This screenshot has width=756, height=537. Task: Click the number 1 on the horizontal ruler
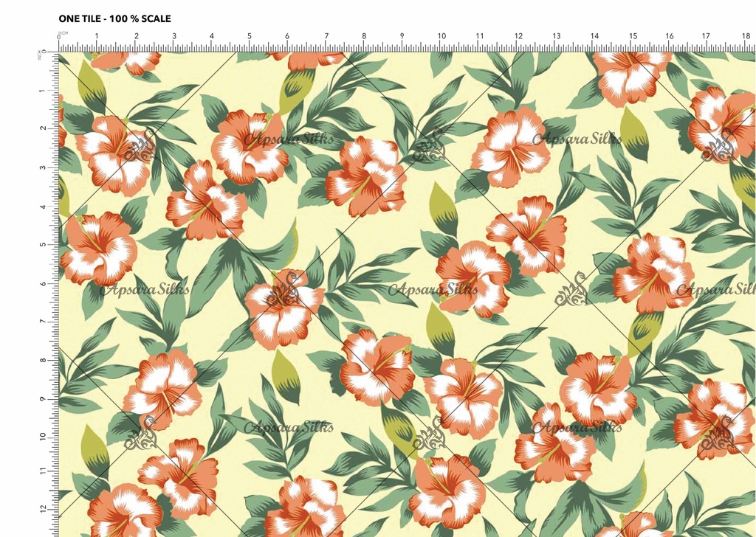(x=97, y=36)
